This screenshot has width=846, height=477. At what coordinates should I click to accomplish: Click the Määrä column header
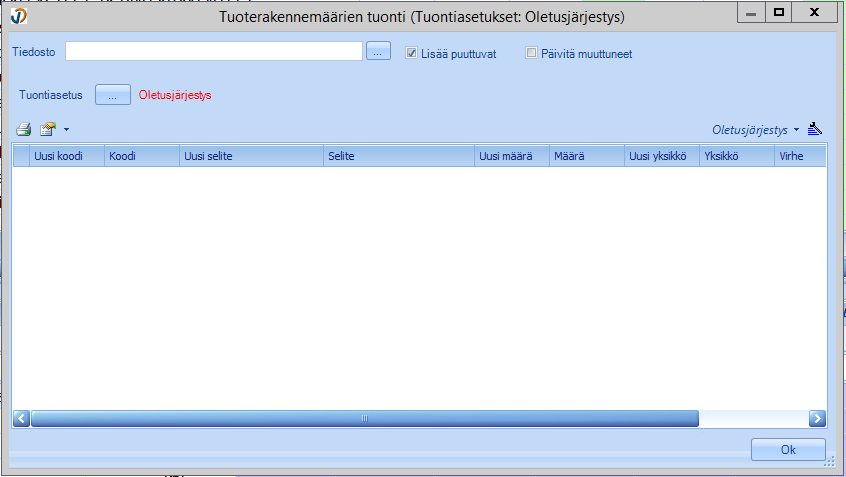(x=587, y=156)
